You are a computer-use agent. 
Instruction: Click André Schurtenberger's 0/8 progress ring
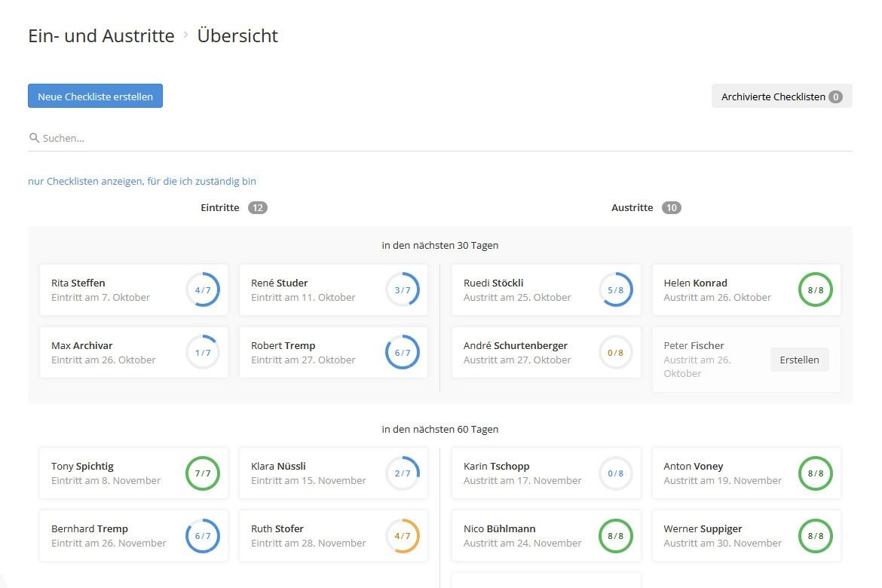(x=615, y=352)
